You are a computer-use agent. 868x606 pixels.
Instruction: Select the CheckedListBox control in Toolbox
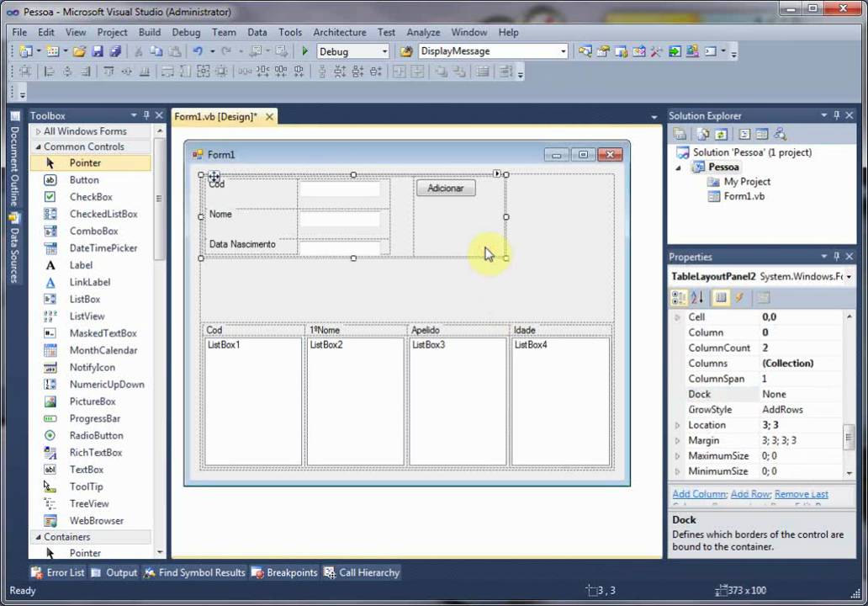click(103, 214)
